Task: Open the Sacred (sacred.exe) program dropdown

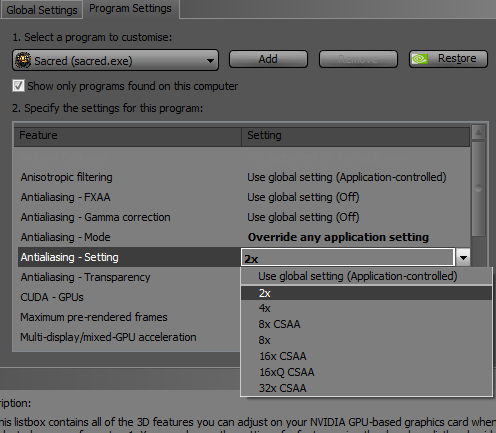Action: 115,60
